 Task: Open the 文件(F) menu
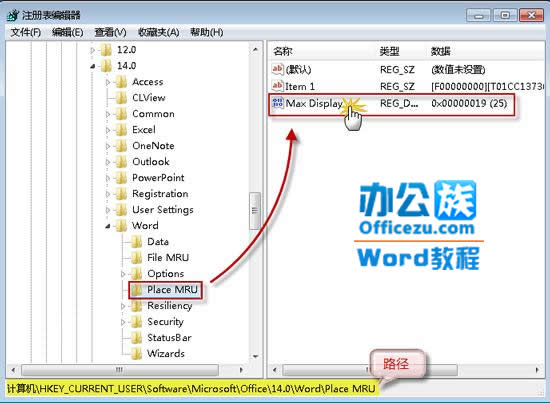click(x=26, y=32)
